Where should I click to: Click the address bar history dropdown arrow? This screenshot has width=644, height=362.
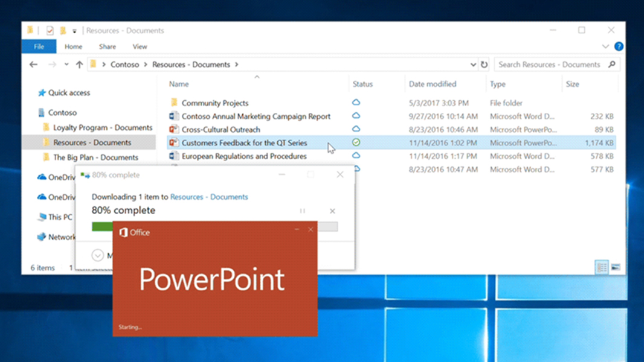(x=474, y=64)
